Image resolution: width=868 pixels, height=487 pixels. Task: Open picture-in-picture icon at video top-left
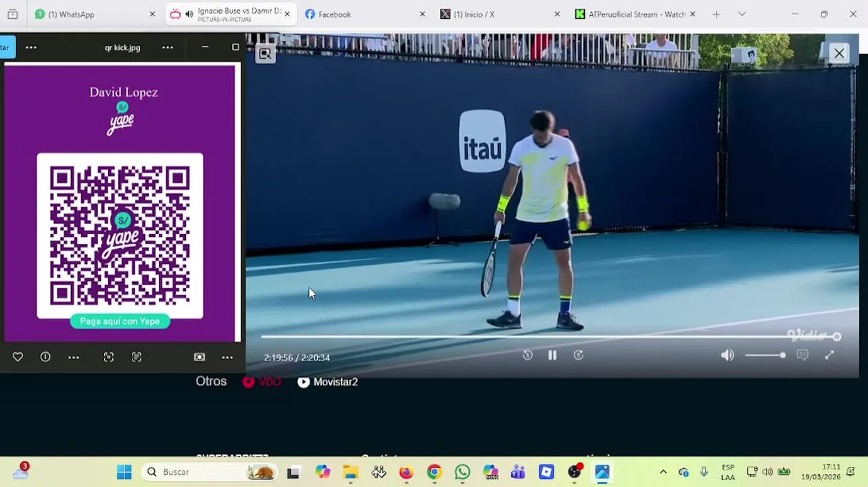tap(265, 54)
